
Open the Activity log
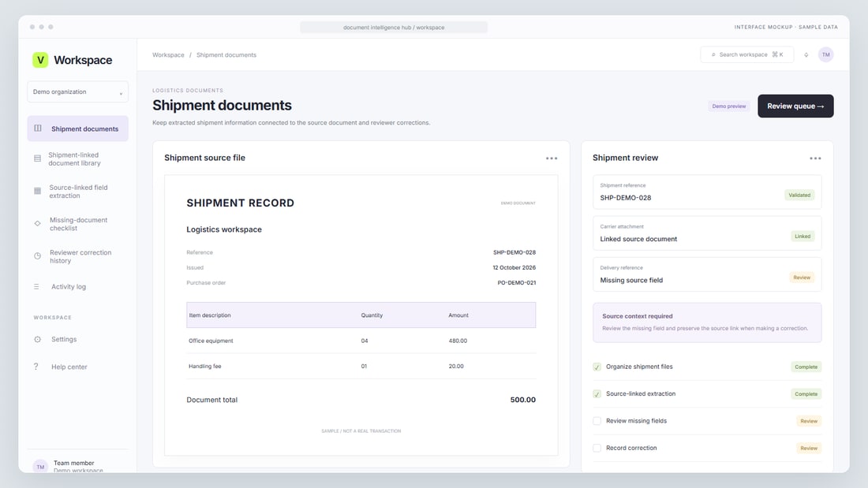coord(77,287)
